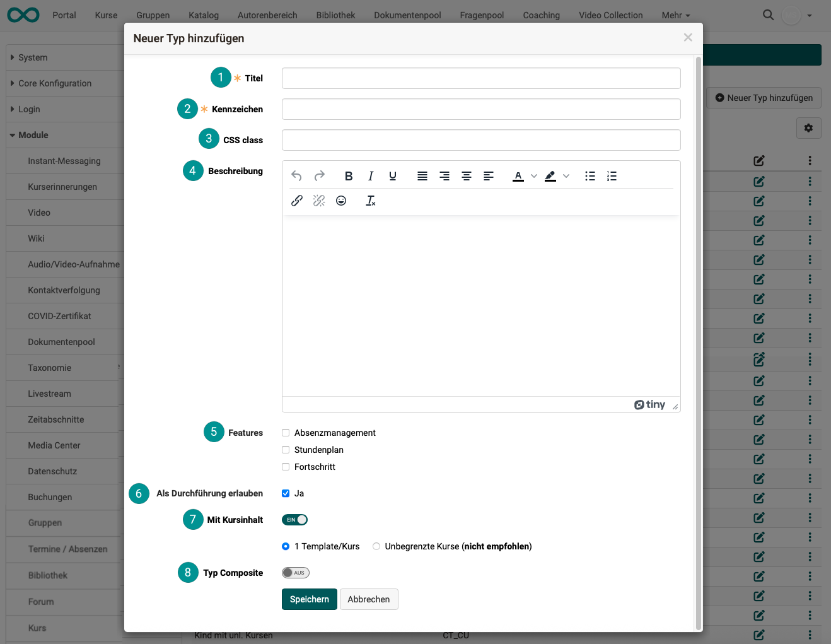Collapse the Module section in the sidebar
This screenshot has width=831, height=644.
coord(33,134)
